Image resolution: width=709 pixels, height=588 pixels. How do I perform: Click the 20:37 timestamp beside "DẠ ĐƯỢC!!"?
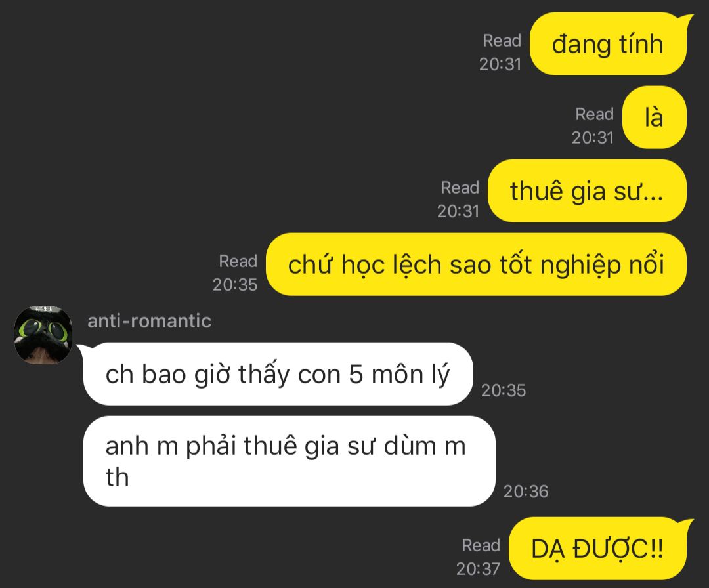point(478,568)
